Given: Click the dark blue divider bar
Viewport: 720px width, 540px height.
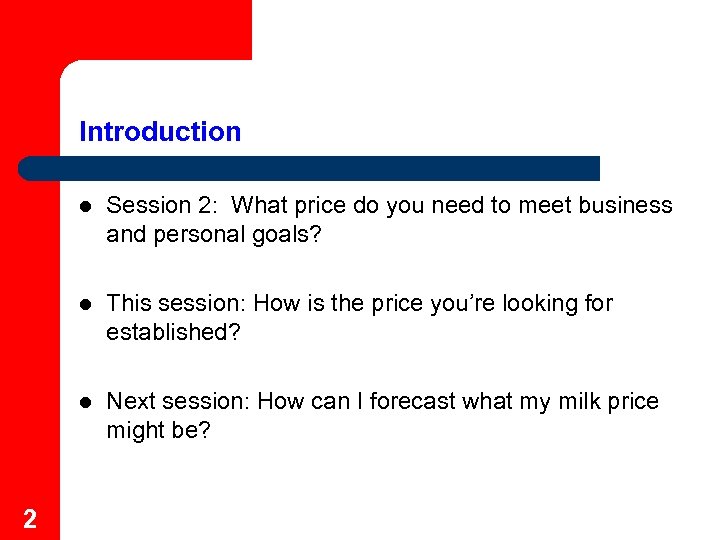Looking at the screenshot, I should click(310, 168).
